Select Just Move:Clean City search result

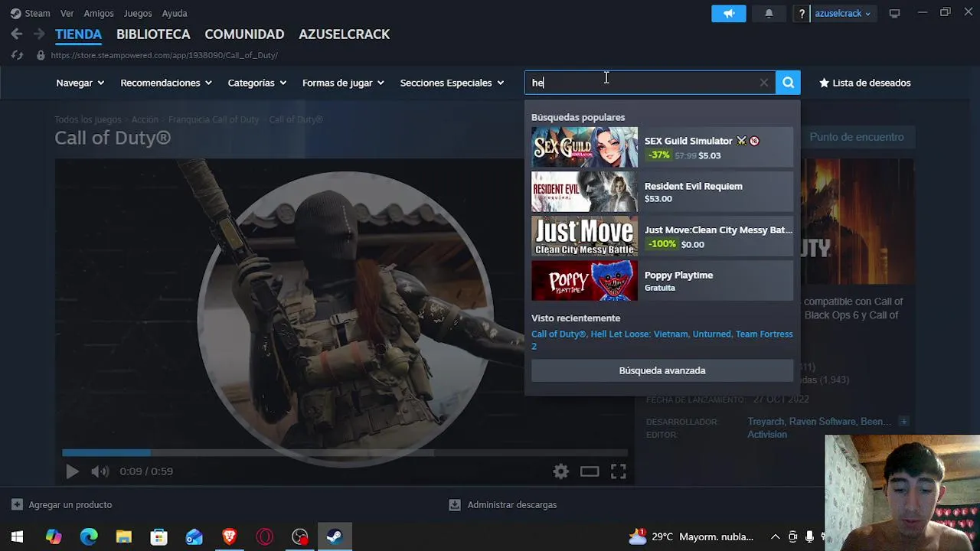(662, 236)
